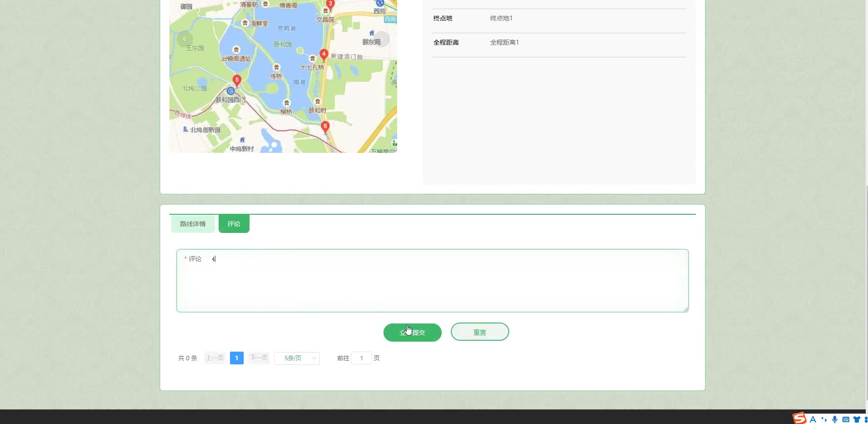868x424 pixels.
Task: Click the 共 0 条 total count
Action: (188, 358)
